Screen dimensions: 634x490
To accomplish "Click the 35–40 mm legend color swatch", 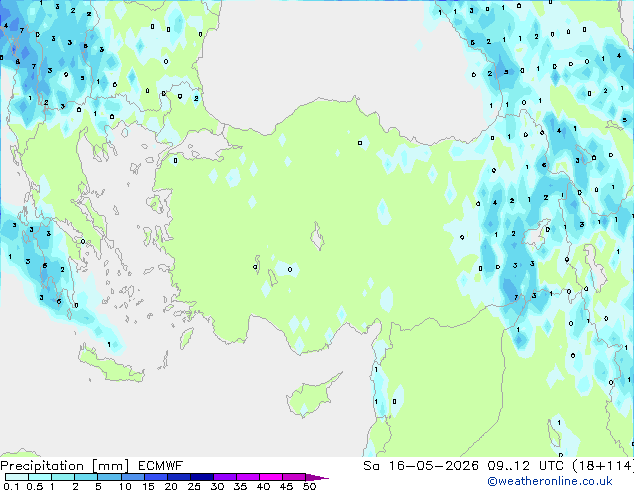I will pos(247,477).
